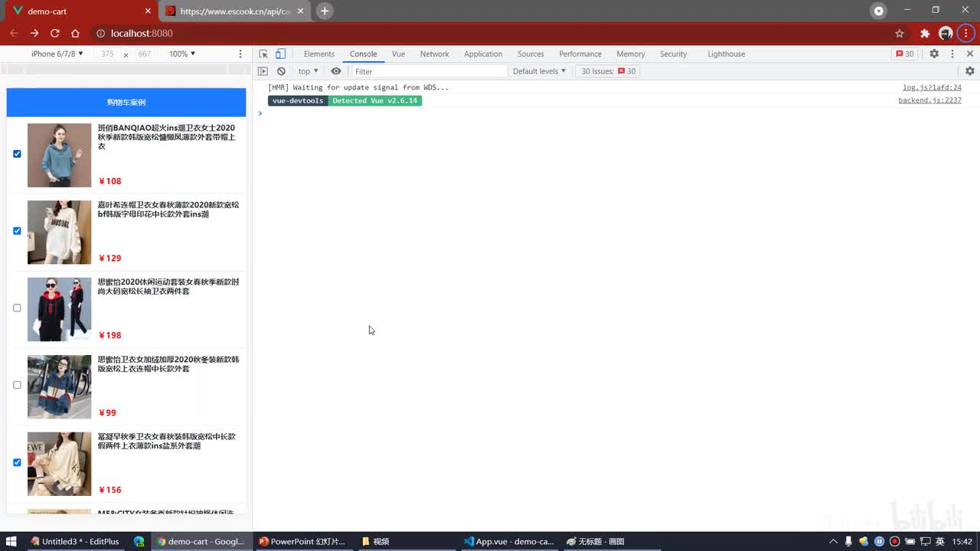
Task: Open the 30 Issues button
Action: pyautogui.click(x=608, y=71)
